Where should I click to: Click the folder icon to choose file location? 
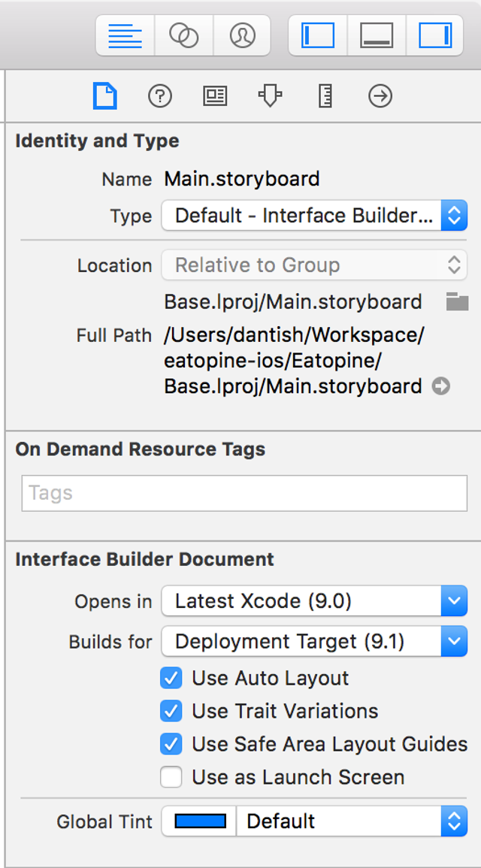coord(457,302)
